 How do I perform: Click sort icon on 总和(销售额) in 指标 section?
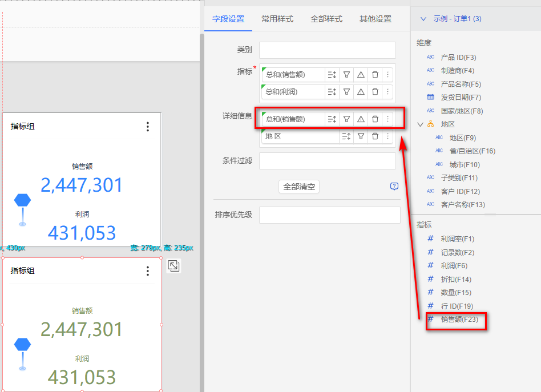pyautogui.click(x=332, y=75)
